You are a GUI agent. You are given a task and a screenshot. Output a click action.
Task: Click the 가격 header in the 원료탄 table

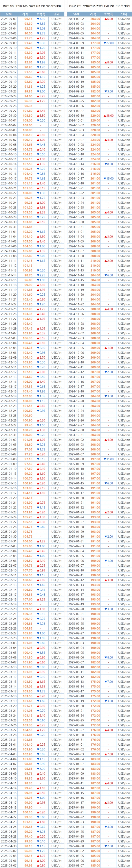(93, 14)
